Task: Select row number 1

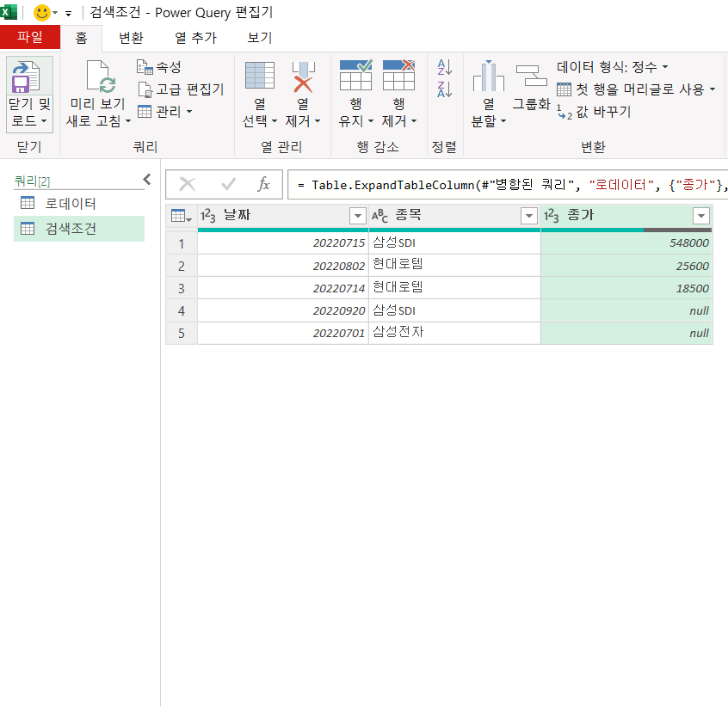Action: click(x=182, y=243)
